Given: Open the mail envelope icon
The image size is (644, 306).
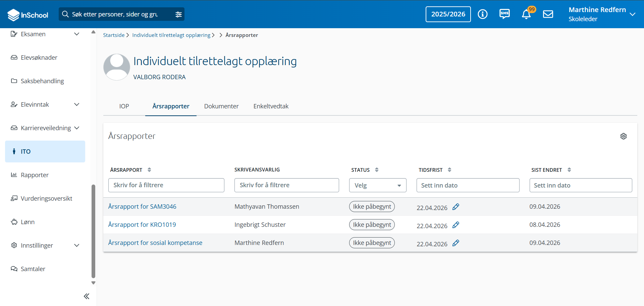Looking at the screenshot, I should click(548, 14).
